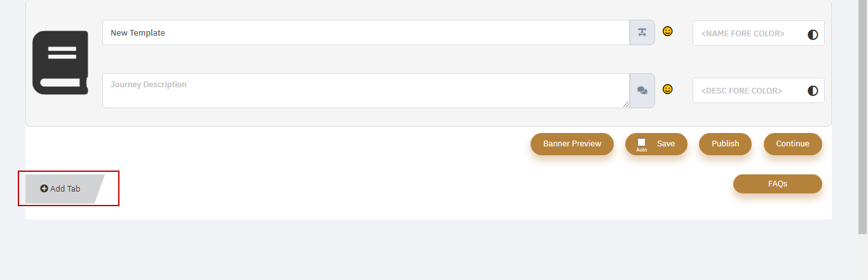Click the text-format icon beside New Template field
Viewport: 868px width, 280px height.
coord(642,32)
